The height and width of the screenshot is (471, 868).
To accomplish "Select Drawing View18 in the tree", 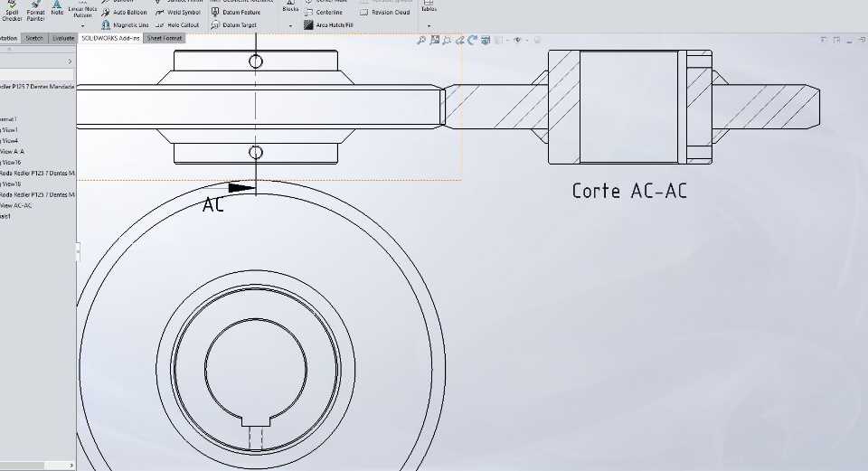I will click(x=11, y=184).
